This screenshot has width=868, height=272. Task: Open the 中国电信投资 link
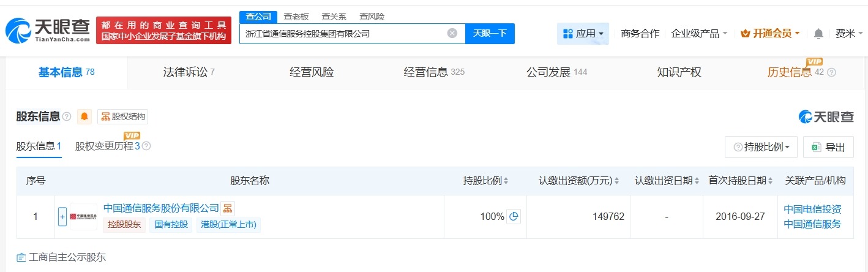click(813, 209)
